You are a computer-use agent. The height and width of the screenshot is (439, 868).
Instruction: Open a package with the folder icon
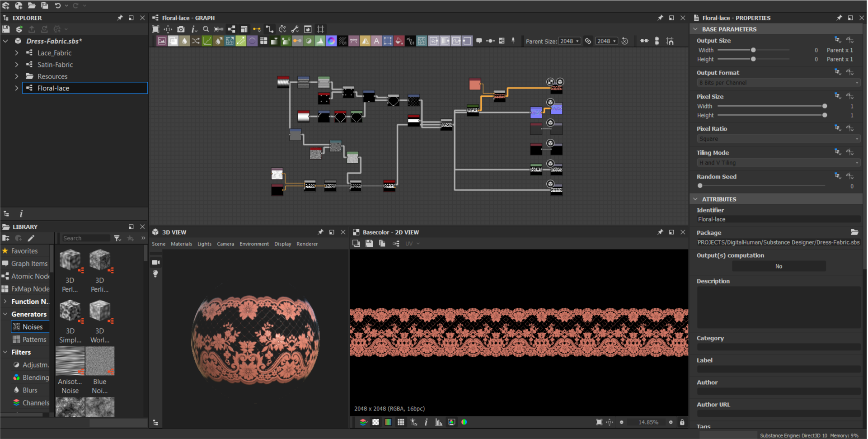click(32, 5)
